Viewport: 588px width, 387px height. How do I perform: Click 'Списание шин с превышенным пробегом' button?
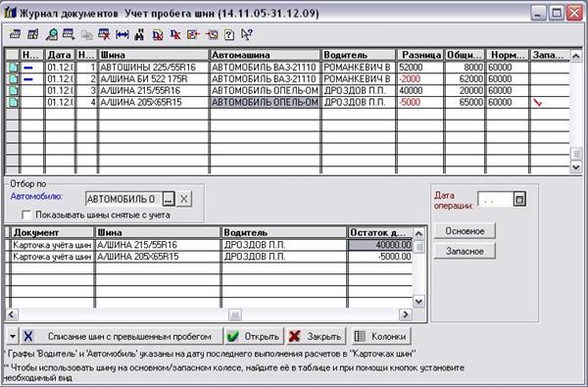pos(122,336)
